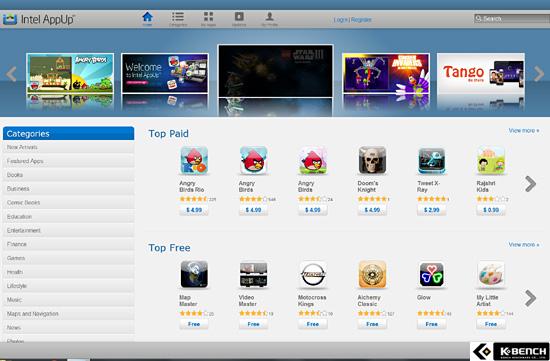
Task: Open the Rajshri Kids app icon
Action: click(x=491, y=160)
